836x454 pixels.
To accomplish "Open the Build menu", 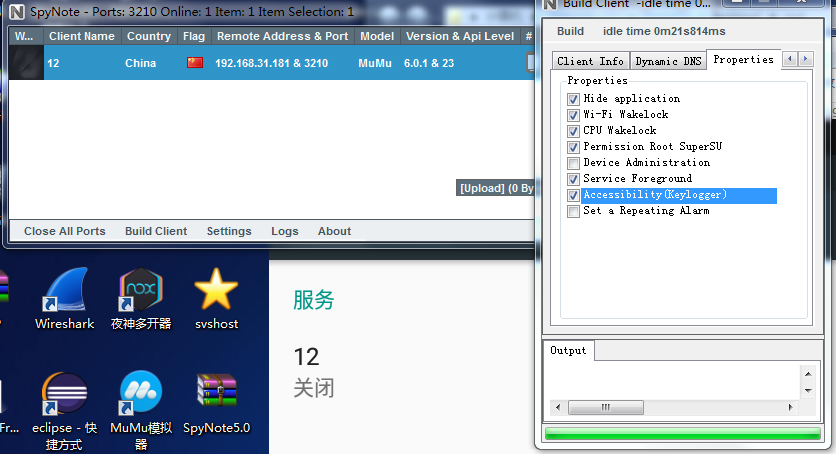I will click(x=570, y=31).
